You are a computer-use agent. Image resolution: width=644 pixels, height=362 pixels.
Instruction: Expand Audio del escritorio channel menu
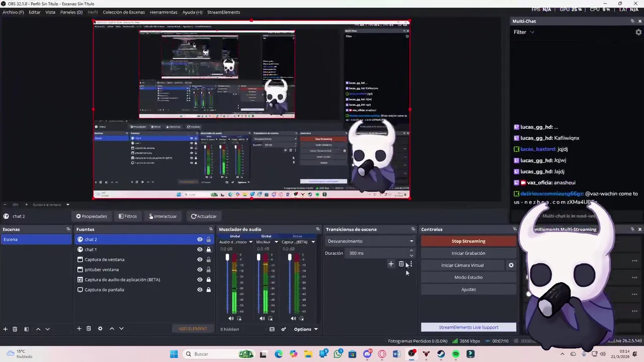251,242
